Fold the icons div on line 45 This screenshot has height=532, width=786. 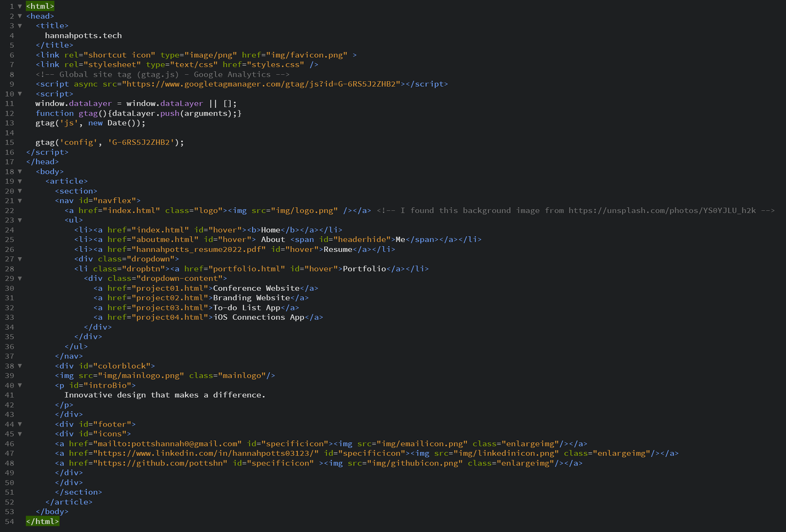20,434
